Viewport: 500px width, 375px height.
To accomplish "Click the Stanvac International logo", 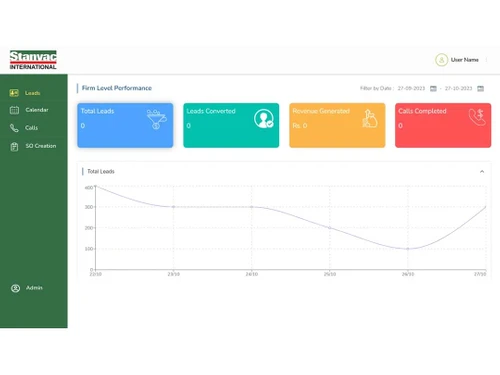I will [x=33, y=60].
